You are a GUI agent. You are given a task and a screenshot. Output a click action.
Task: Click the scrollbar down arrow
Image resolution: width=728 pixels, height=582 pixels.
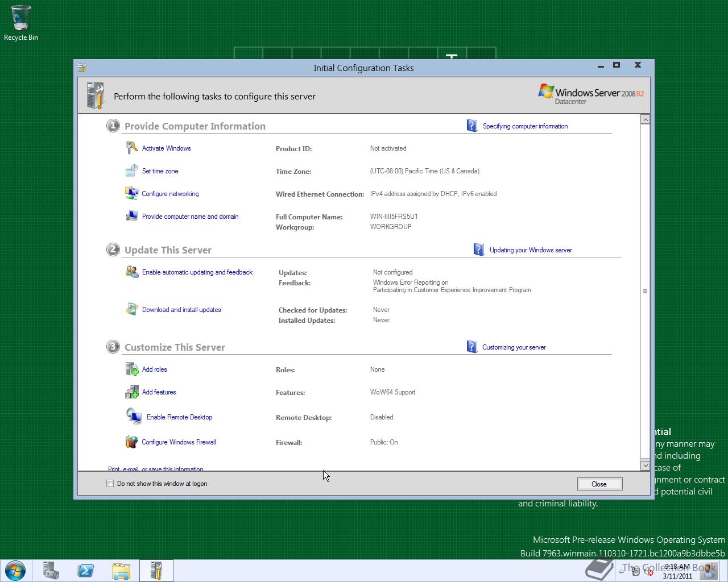coord(645,465)
